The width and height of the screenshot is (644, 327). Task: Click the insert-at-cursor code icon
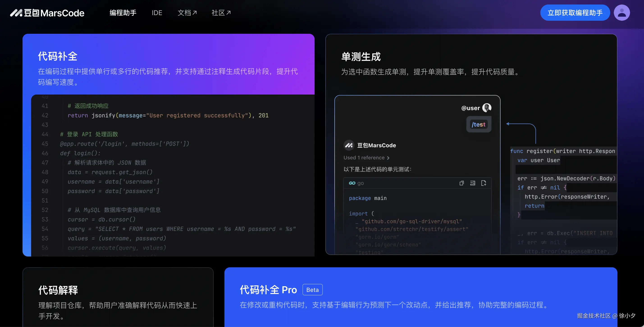pos(473,183)
